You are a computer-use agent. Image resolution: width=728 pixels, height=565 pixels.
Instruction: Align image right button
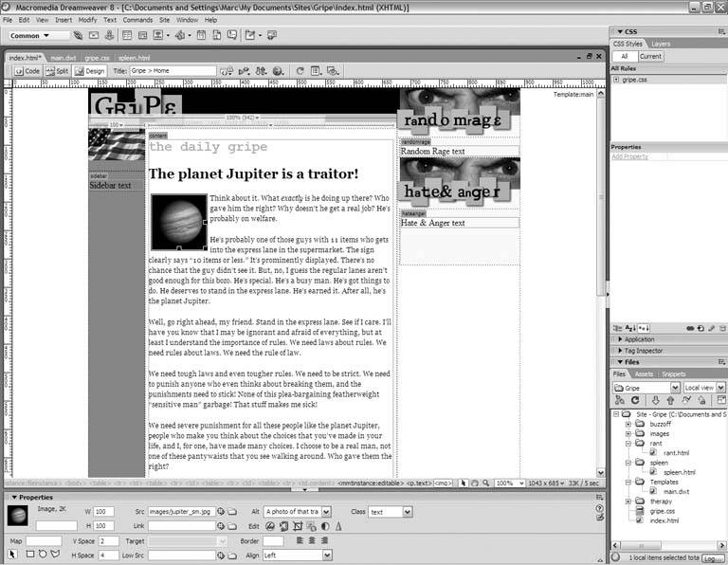(x=324, y=540)
